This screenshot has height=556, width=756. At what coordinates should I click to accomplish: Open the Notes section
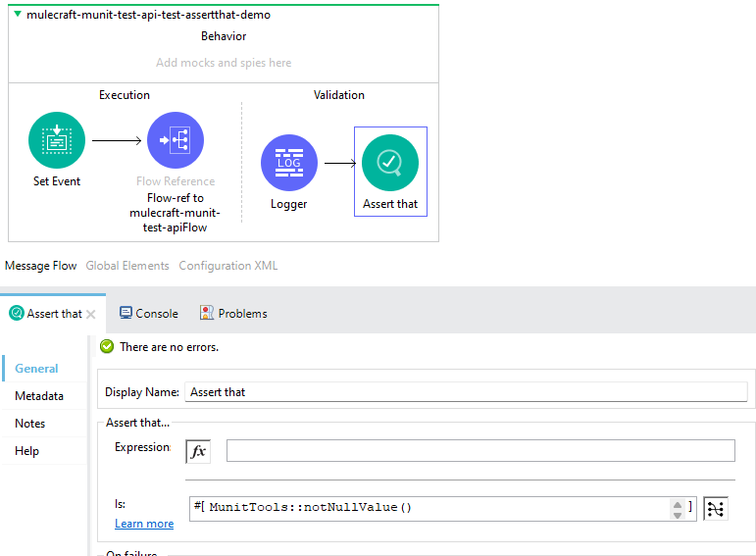coord(30,424)
